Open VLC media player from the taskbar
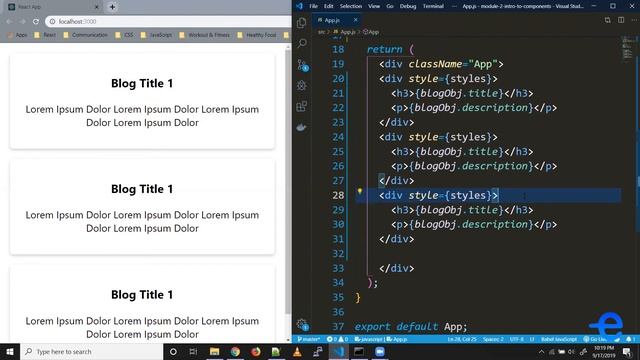Image resolution: width=640 pixels, height=360 pixels. pyautogui.click(x=297, y=351)
